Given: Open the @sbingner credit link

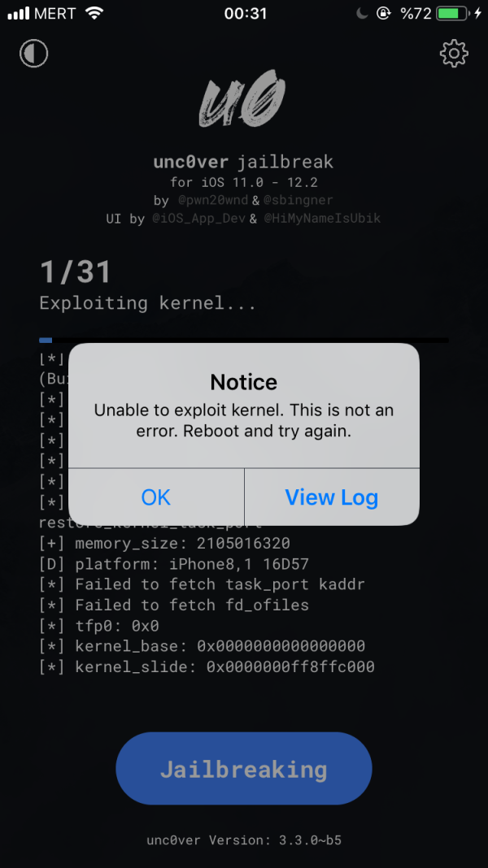Looking at the screenshot, I should click(x=298, y=200).
